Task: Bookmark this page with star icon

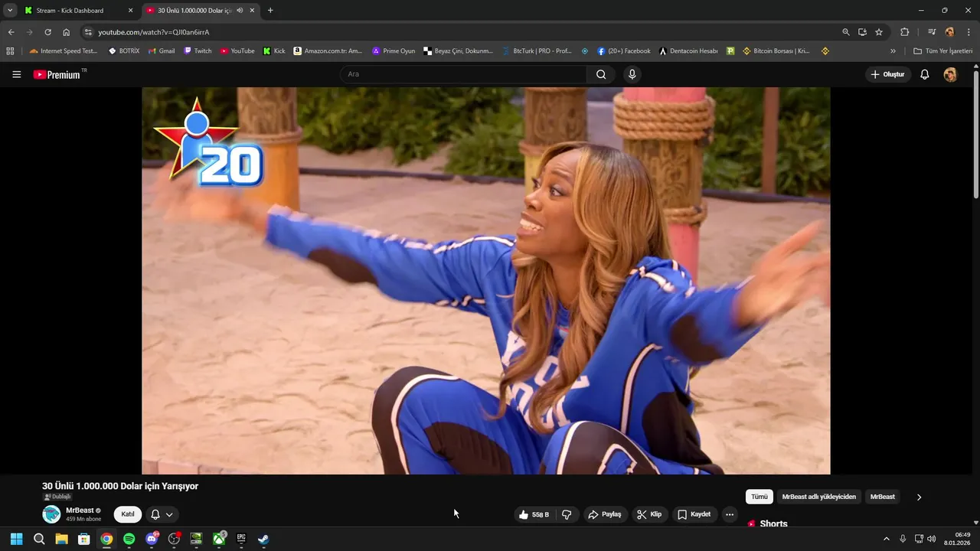Action: click(879, 32)
